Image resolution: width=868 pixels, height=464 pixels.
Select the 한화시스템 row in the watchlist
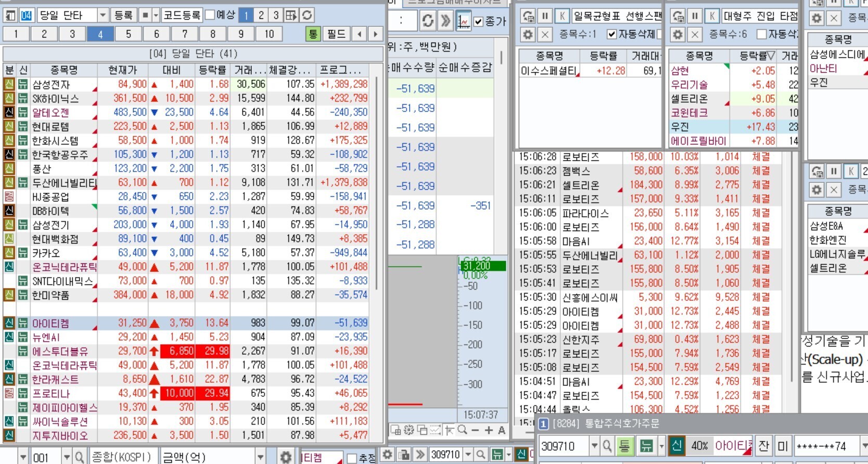tap(186, 140)
